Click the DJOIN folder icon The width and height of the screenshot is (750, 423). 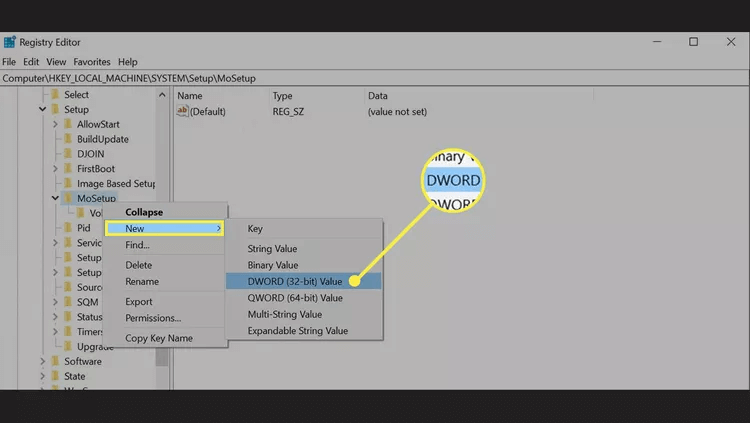click(68, 154)
